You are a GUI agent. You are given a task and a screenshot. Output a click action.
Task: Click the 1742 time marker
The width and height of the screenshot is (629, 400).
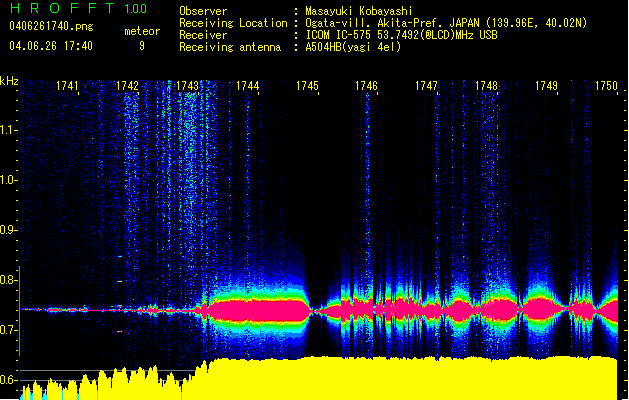pyautogui.click(x=127, y=86)
